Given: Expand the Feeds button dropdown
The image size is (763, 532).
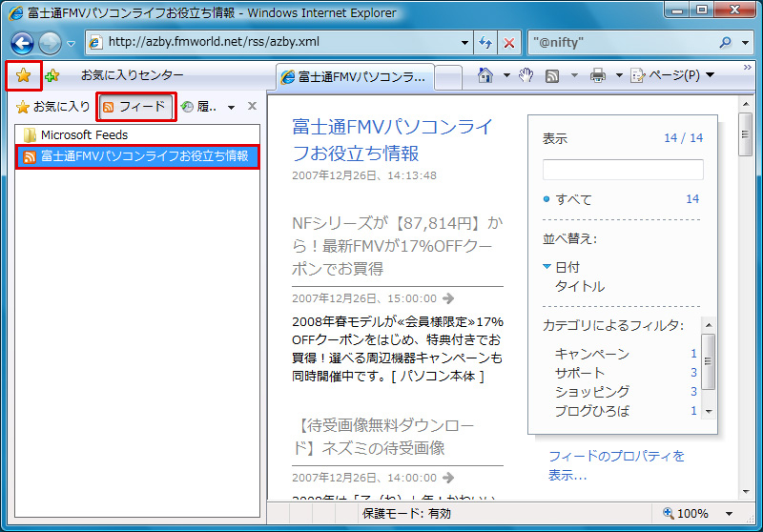Looking at the screenshot, I should (x=574, y=75).
